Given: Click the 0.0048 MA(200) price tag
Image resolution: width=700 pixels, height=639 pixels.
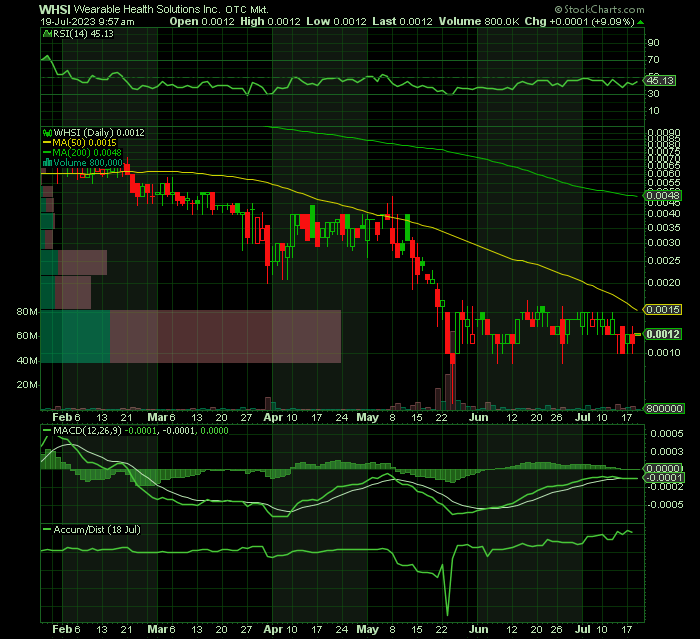Looking at the screenshot, I should [x=662, y=196].
